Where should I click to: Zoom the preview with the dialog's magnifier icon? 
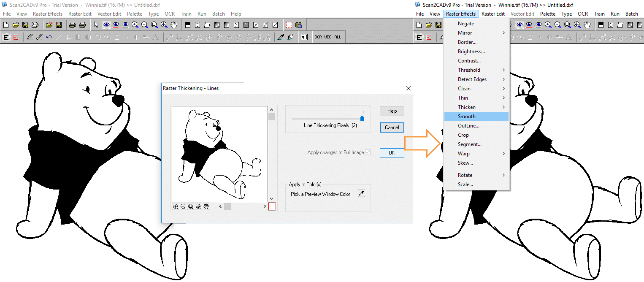(x=176, y=206)
